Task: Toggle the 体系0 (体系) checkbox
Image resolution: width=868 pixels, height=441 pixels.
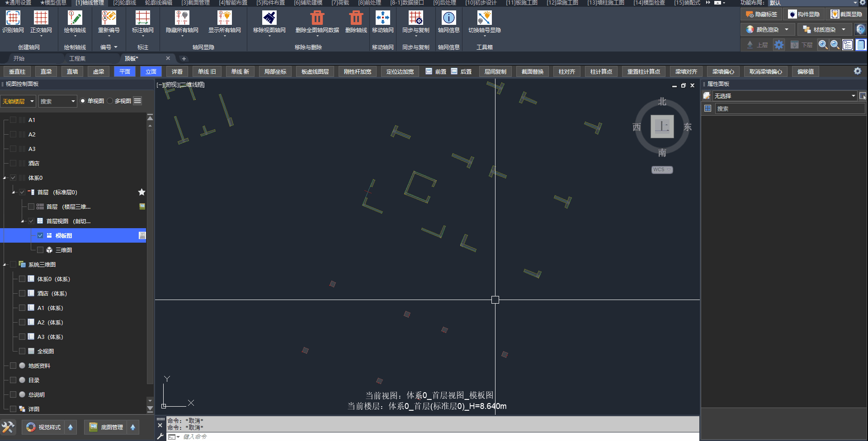Action: click(22, 279)
